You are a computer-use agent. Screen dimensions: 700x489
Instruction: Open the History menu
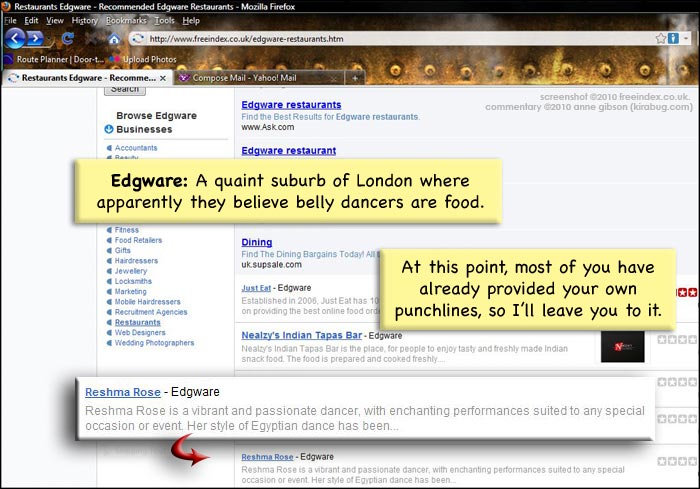point(84,21)
